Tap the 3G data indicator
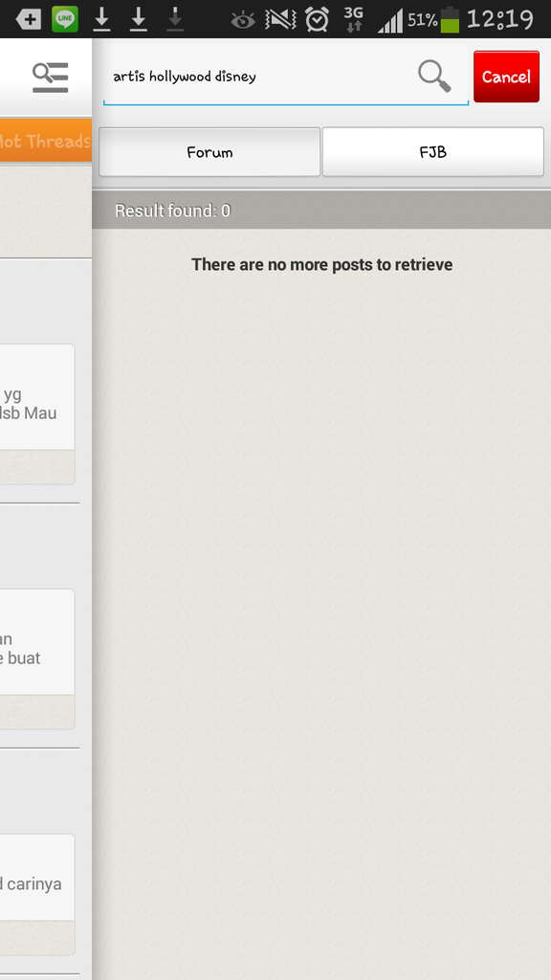The width and height of the screenshot is (551, 980). pyautogui.click(x=354, y=19)
